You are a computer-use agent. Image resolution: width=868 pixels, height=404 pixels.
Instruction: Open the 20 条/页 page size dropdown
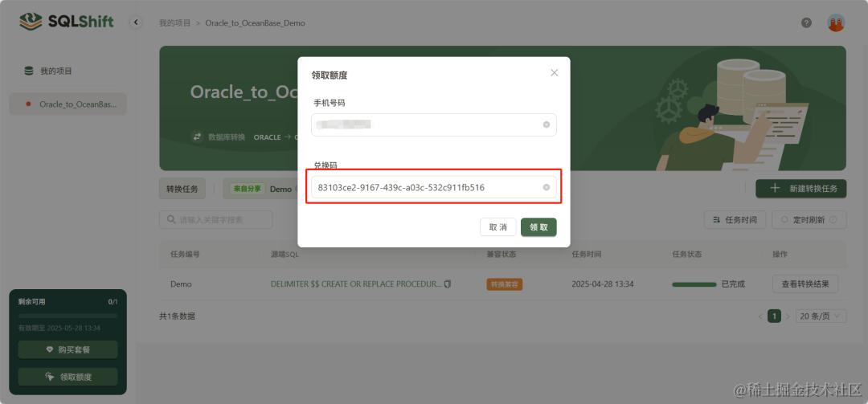(821, 316)
